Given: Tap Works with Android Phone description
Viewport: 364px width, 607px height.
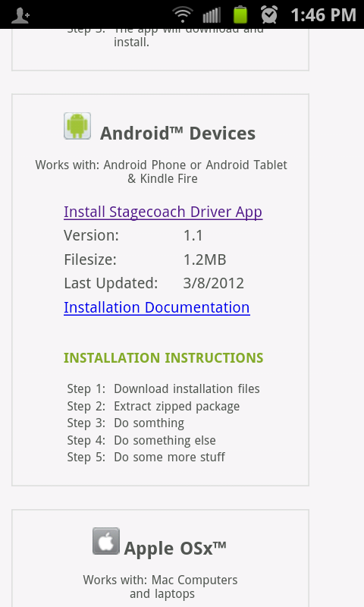Looking at the screenshot, I should coord(162,171).
